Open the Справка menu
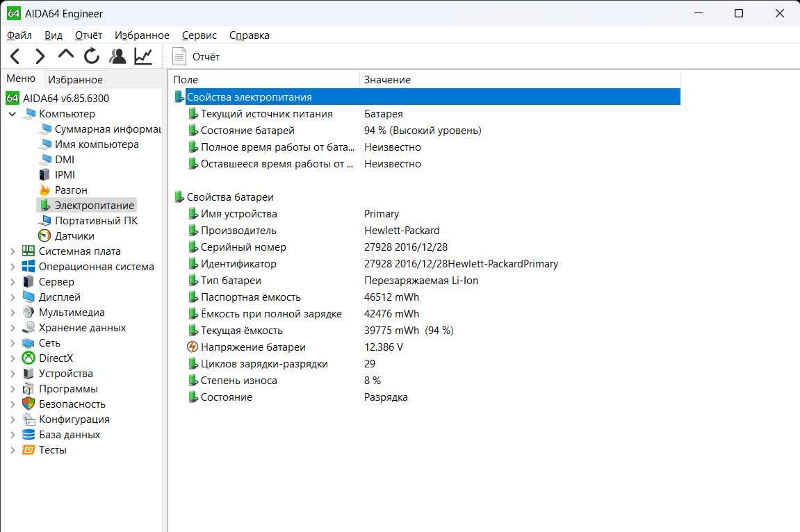Screen dimensions: 800x532 (x=249, y=35)
